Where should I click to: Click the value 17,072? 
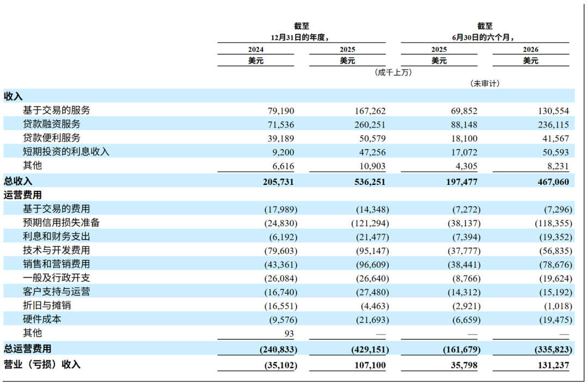pos(464,152)
